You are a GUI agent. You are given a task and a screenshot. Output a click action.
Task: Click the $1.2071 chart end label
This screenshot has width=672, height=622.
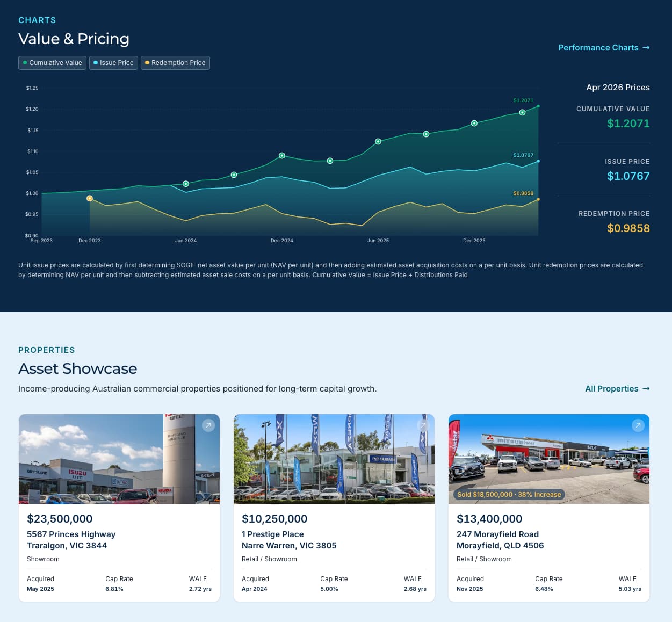(x=523, y=100)
